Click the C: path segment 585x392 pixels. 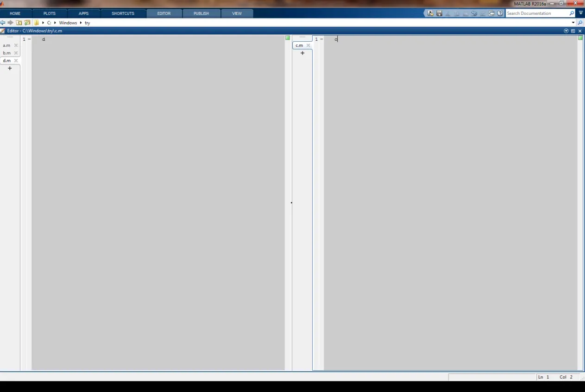pos(49,23)
